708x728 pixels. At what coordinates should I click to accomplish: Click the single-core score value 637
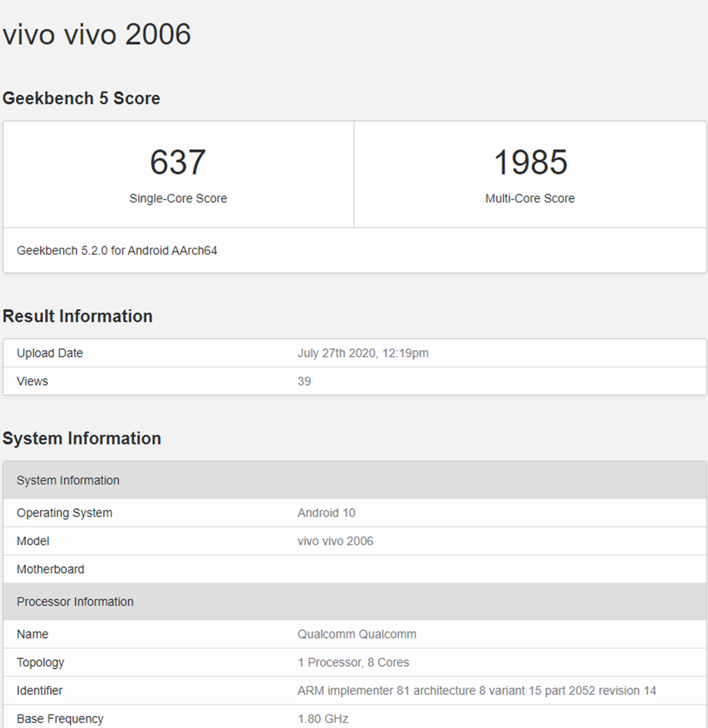point(177,162)
